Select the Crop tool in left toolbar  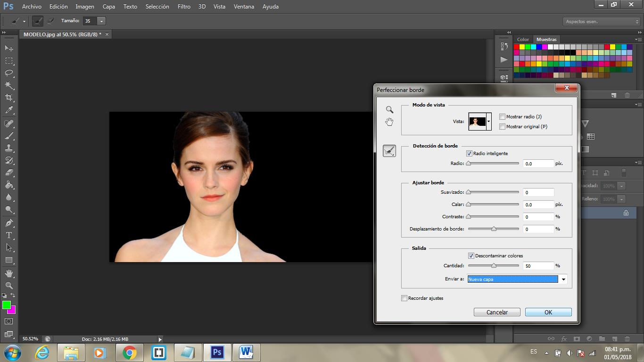[9, 98]
